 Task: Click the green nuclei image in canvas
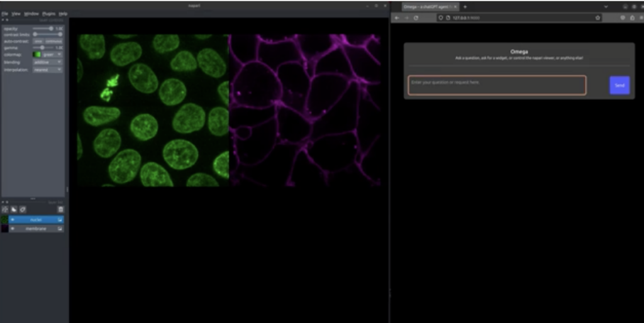[x=153, y=111]
